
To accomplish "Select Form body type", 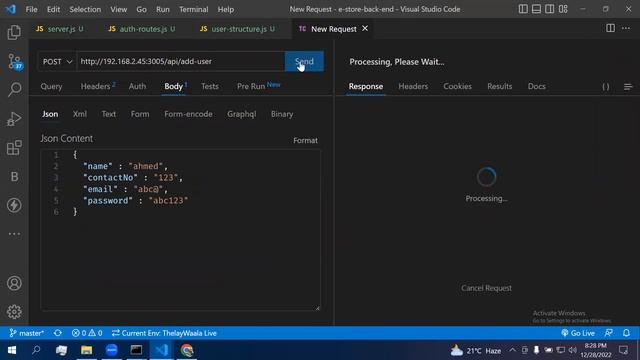I will click(140, 114).
